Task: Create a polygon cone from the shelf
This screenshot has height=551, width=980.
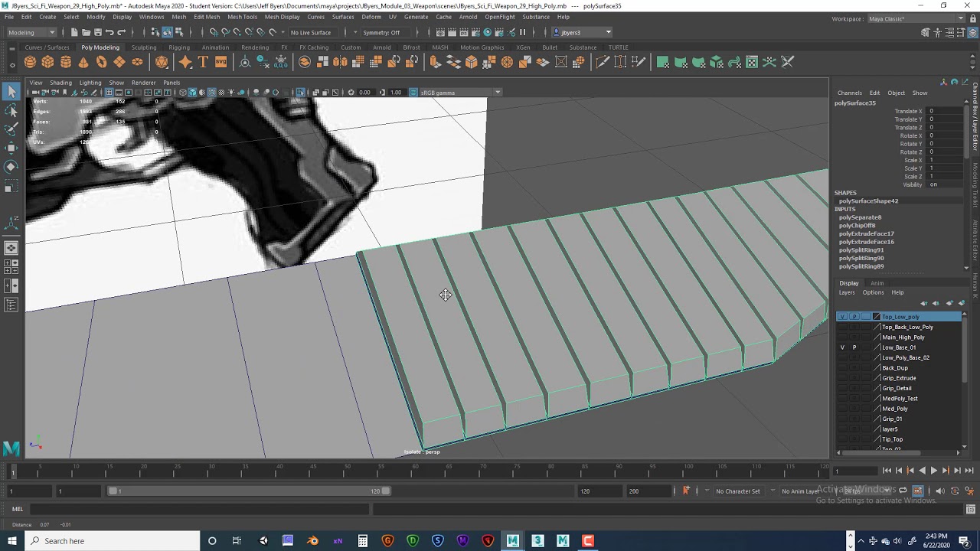Action: click(x=83, y=62)
